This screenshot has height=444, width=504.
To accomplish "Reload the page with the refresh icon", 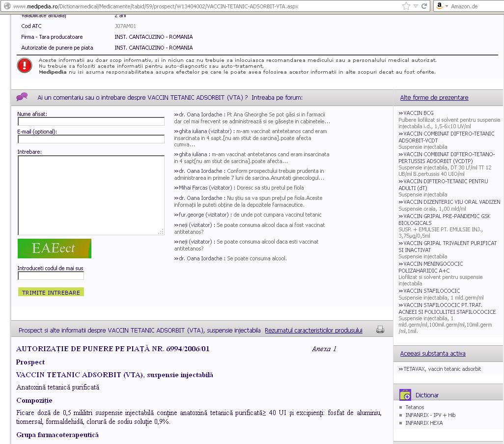I will coord(424,6).
